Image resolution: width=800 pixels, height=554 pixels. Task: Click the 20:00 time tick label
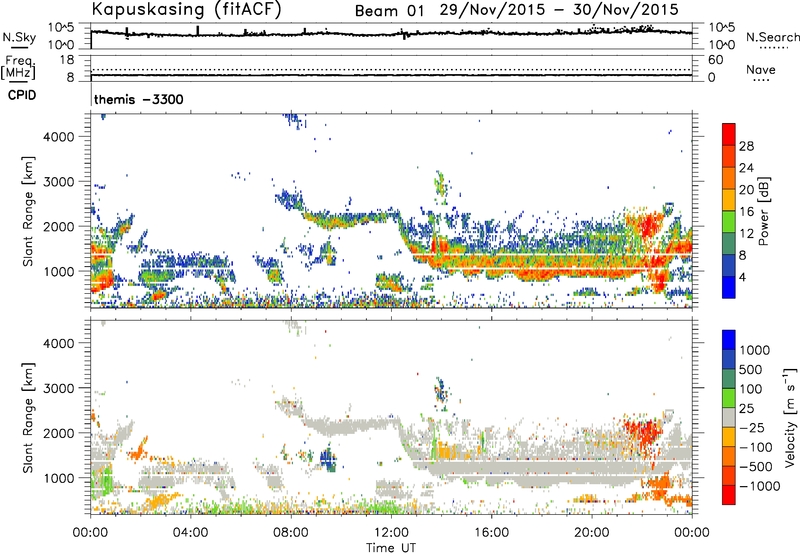591,533
